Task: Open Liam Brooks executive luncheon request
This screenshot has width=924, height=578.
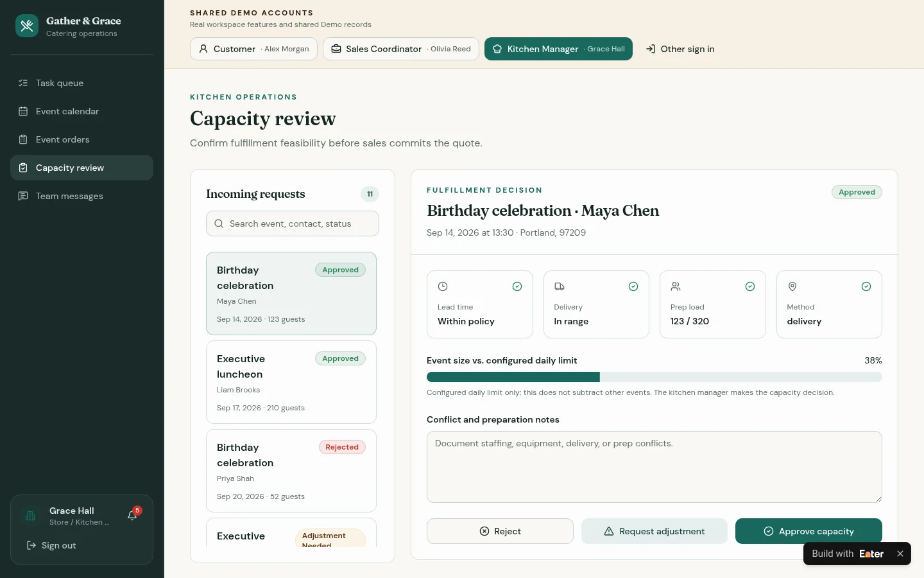Action: [x=291, y=382]
